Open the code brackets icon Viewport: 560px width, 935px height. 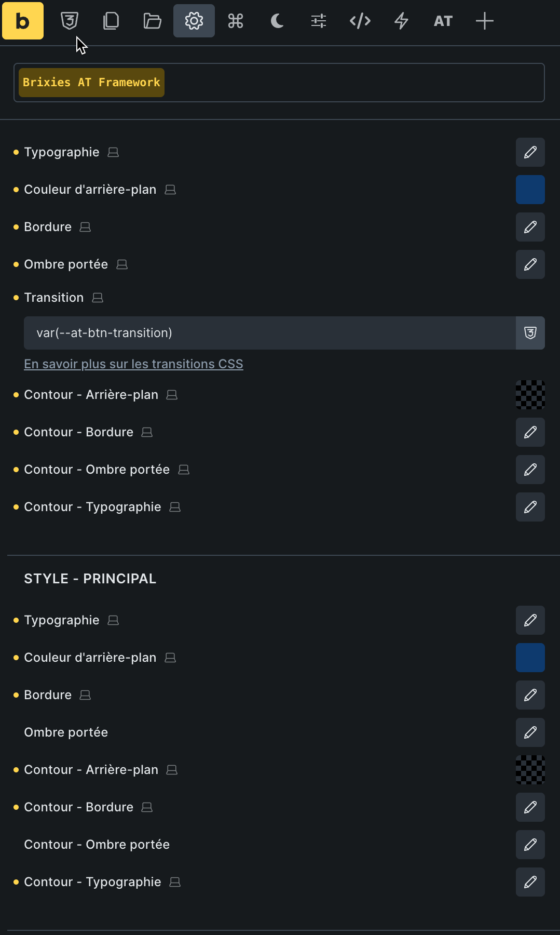click(x=360, y=21)
